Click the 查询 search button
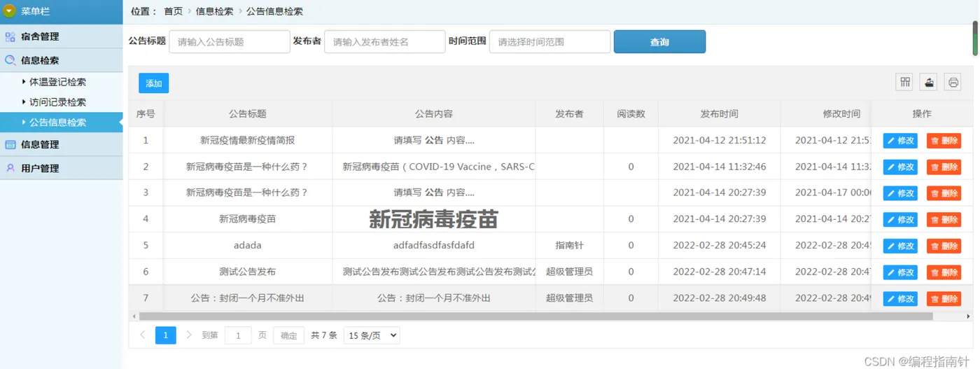 point(659,42)
